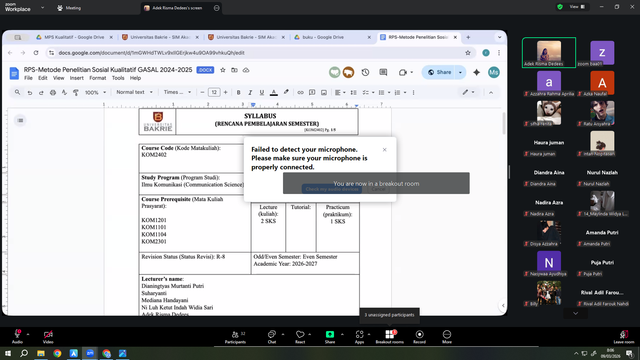Screen dimensions: 640x360
Task: Open Zoom Chat panel
Action: click(x=272, y=336)
